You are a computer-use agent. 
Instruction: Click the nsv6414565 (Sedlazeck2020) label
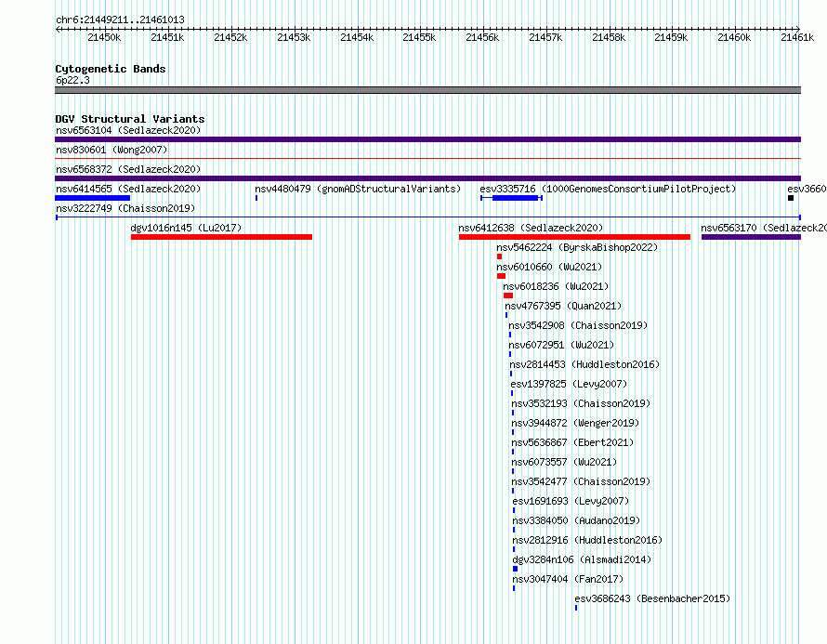[128, 189]
